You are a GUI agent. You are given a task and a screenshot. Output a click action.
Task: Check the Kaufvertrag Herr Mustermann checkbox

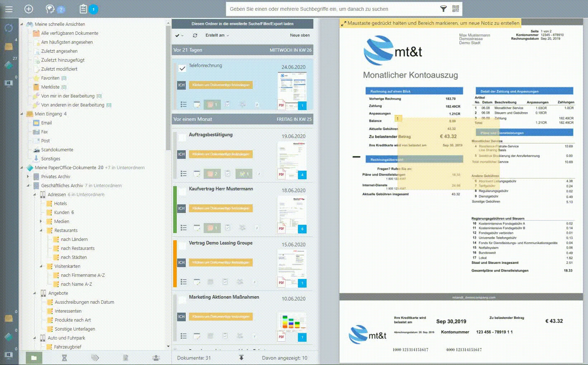182,191
